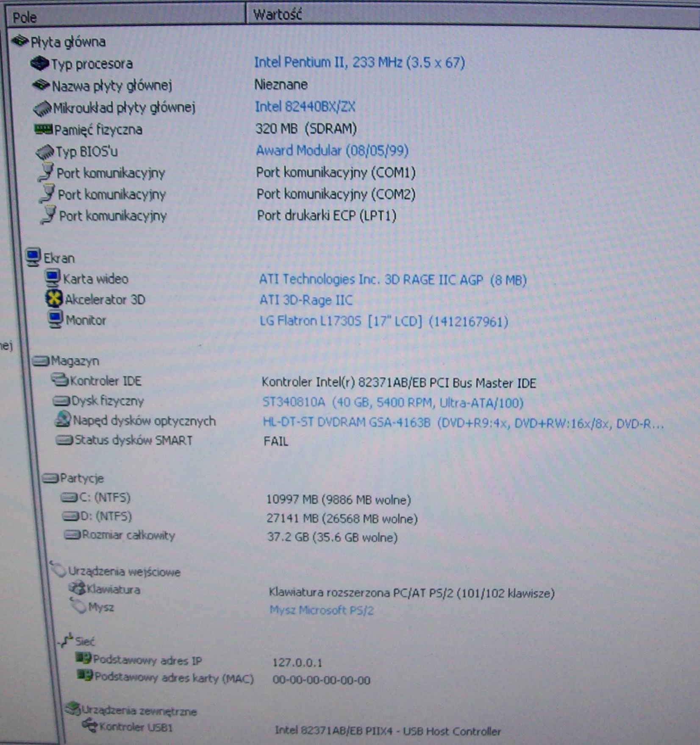The width and height of the screenshot is (700, 745).
Task: Select the 'Podstawowy adres karty (MAC)' label
Action: click(x=174, y=677)
